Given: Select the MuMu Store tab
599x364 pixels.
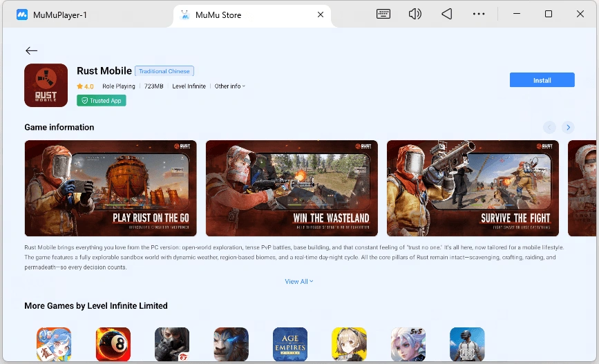Looking at the screenshot, I should pyautogui.click(x=252, y=15).
